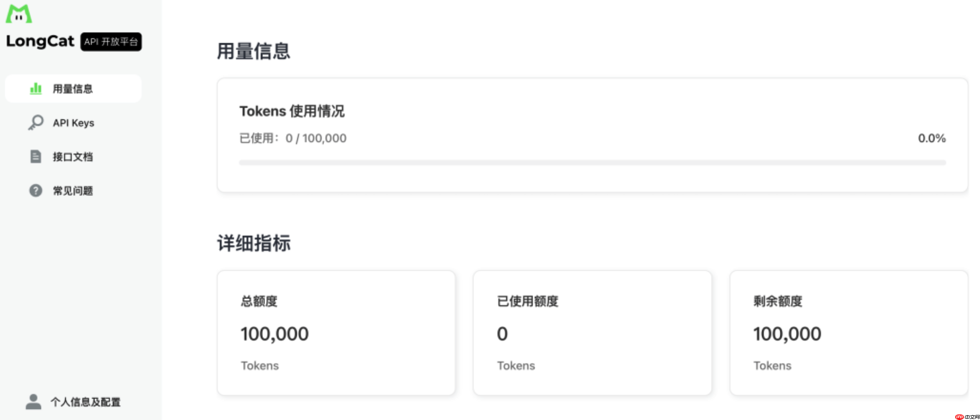
Task: Select the 用量信息 navigation entry
Action: [73, 88]
